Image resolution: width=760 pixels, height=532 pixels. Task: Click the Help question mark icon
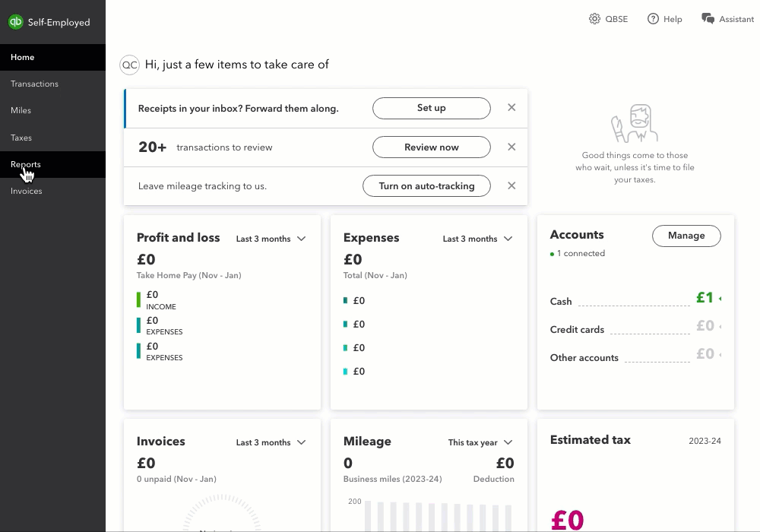653,19
